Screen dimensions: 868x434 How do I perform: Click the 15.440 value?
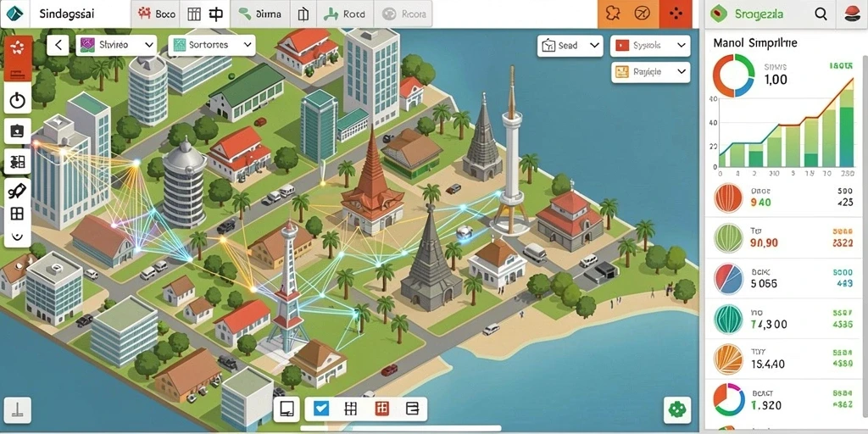768,364
